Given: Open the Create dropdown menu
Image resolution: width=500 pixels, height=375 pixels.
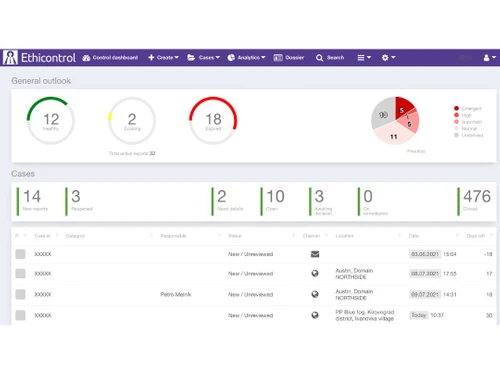Looking at the screenshot, I should (x=163, y=58).
